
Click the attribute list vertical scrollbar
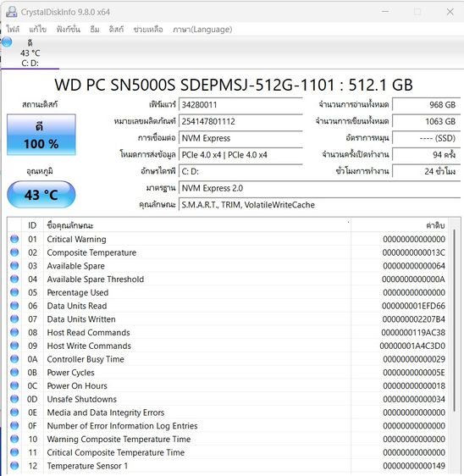click(x=455, y=320)
